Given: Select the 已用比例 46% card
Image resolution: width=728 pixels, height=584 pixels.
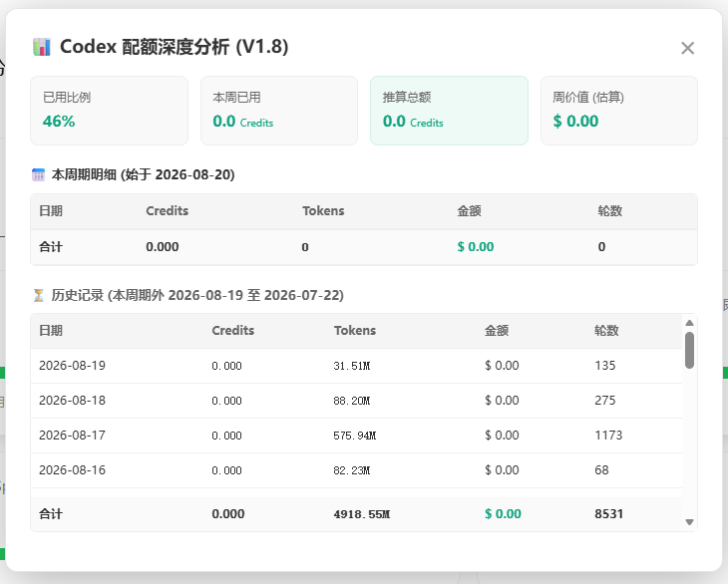Looking at the screenshot, I should [109, 111].
